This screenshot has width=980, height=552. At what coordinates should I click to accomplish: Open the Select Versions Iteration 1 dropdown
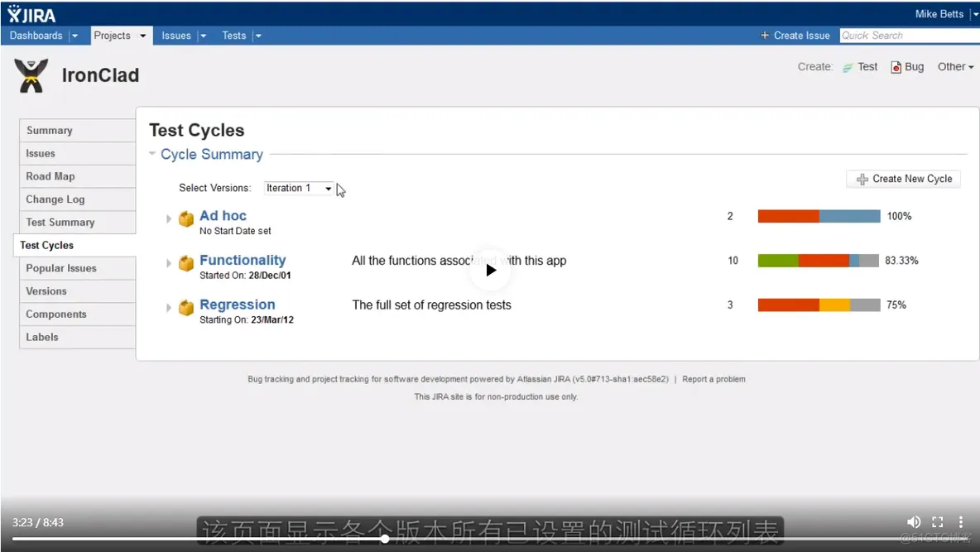click(298, 188)
